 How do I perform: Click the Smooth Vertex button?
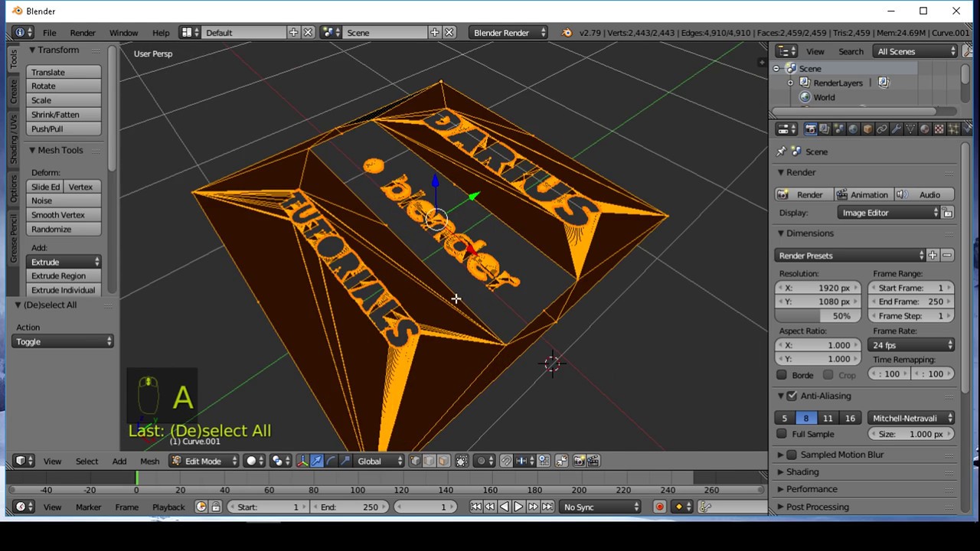coord(64,215)
